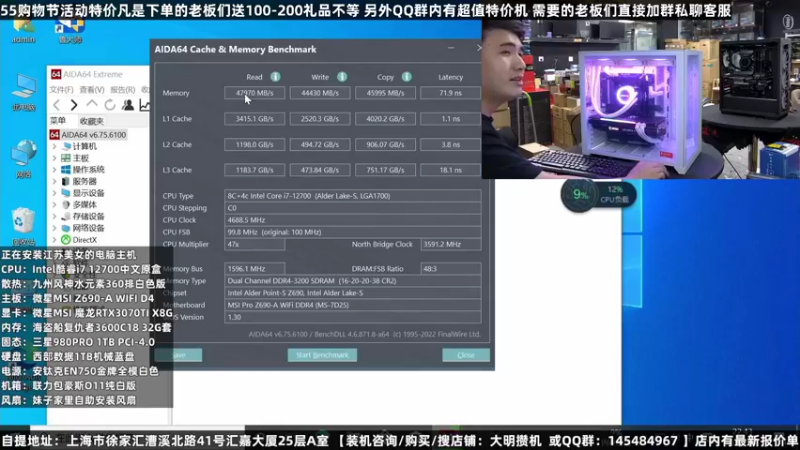Click the Memory Read value 47970 MB/s
800x450 pixels.
point(255,93)
